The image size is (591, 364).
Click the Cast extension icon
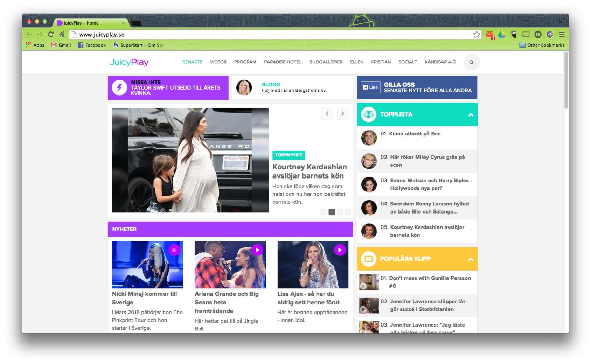point(526,34)
